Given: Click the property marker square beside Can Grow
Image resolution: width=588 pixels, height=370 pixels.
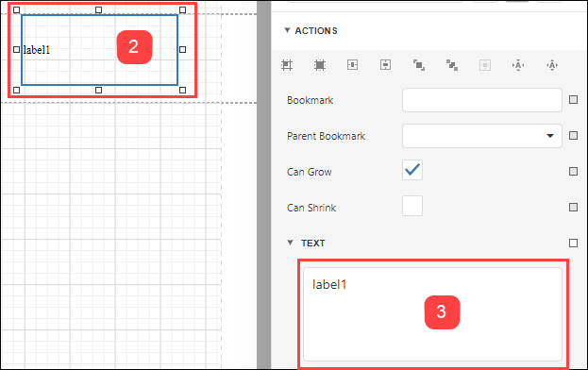Looking at the screenshot, I should (573, 172).
